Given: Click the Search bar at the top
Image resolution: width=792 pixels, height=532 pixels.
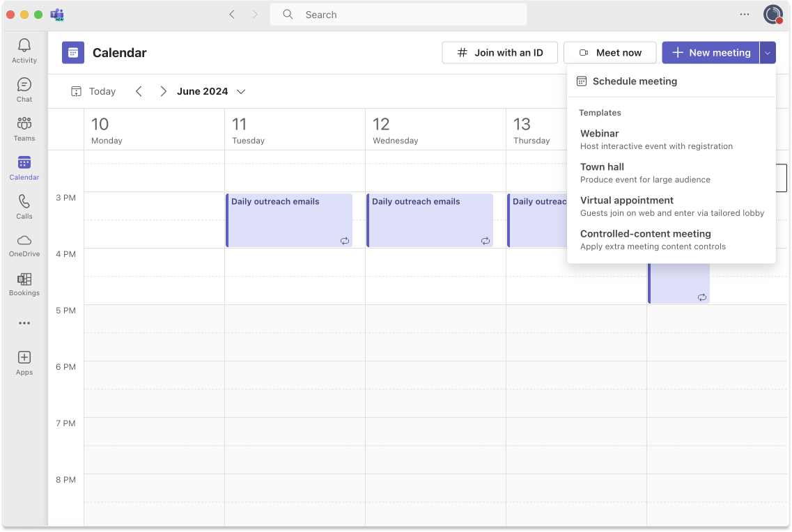Looking at the screenshot, I should 398,14.
